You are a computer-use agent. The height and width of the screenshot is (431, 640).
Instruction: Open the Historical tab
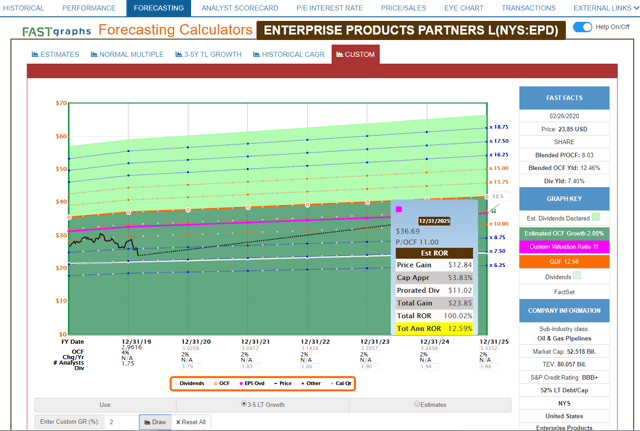[x=23, y=8]
